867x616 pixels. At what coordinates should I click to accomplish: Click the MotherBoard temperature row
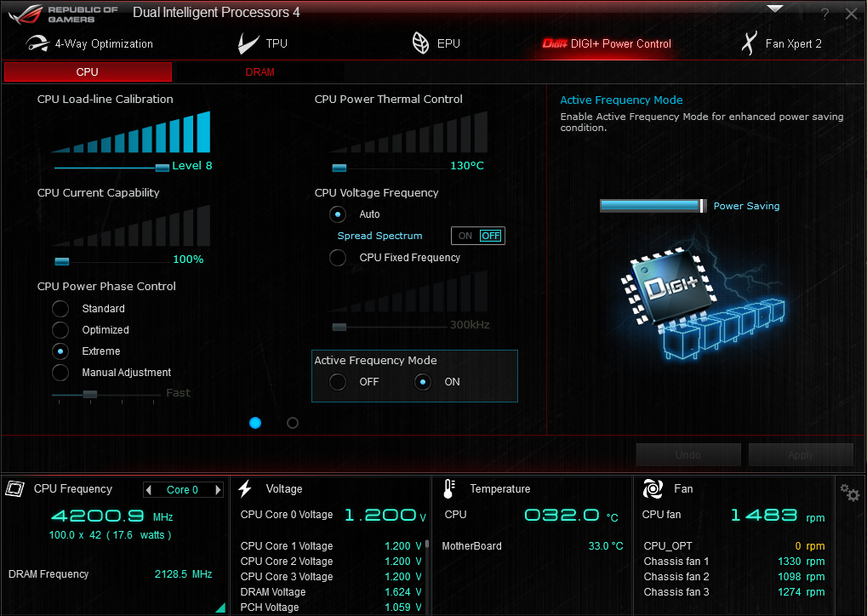click(533, 546)
